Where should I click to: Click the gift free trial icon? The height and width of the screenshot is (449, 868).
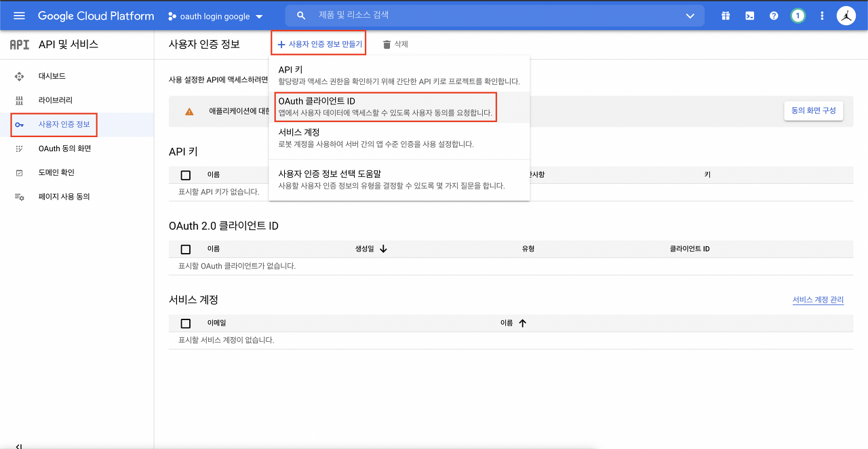(x=726, y=16)
